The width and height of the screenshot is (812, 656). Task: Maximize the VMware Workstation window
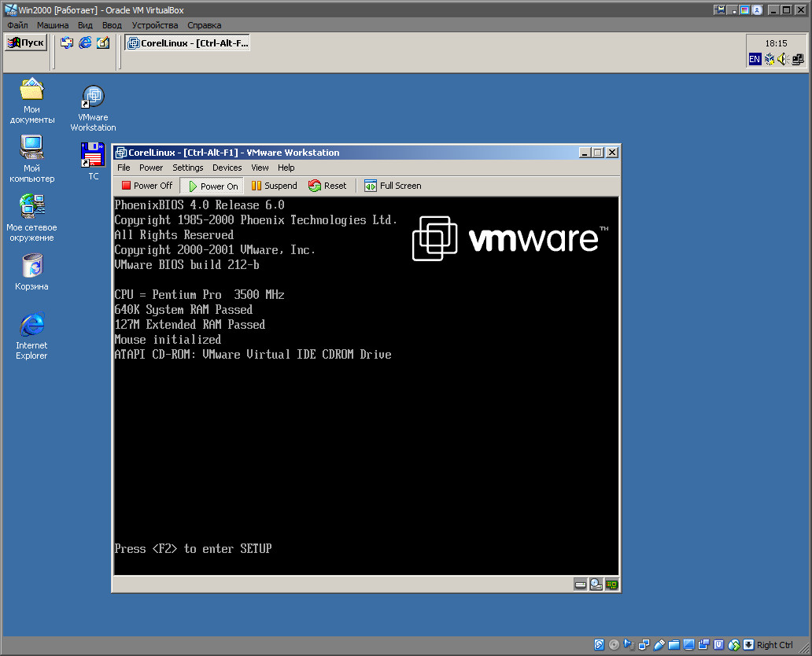coord(598,153)
